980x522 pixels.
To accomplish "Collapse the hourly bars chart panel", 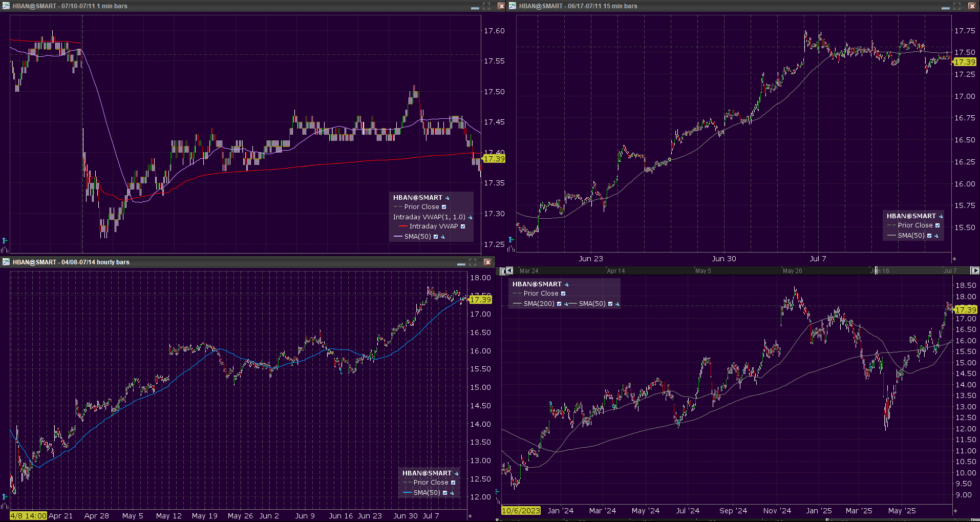I will click(x=461, y=262).
